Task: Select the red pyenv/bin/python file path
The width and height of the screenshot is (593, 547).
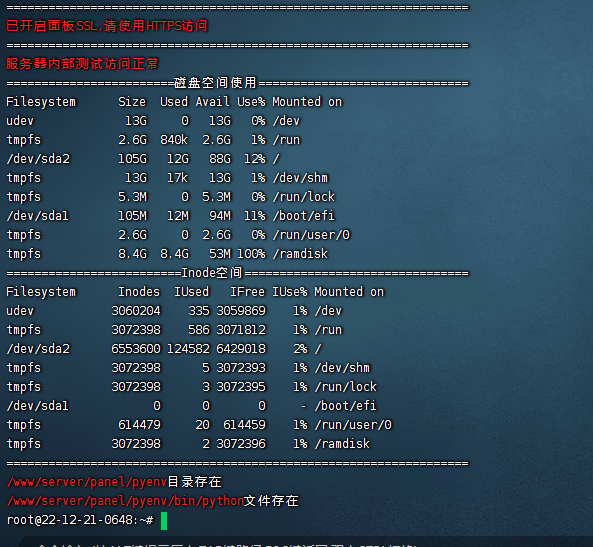Action: coord(125,501)
